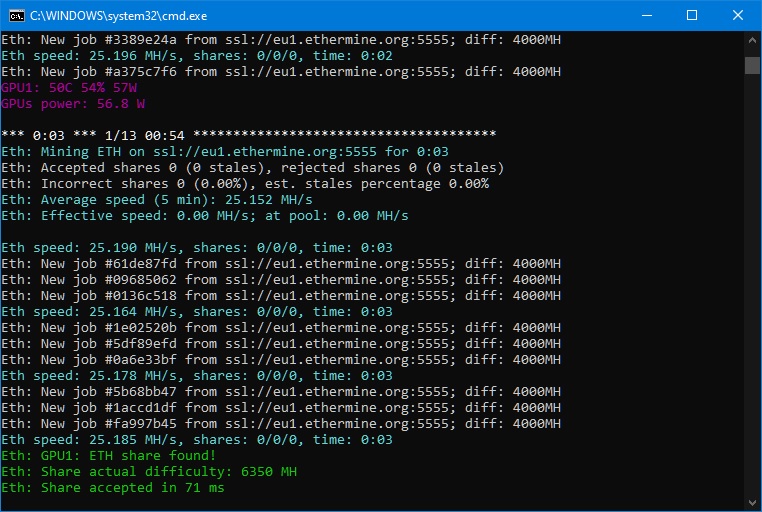The height and width of the screenshot is (512, 762).
Task: Click the GPU1: ETH share found! line
Action: [108, 456]
